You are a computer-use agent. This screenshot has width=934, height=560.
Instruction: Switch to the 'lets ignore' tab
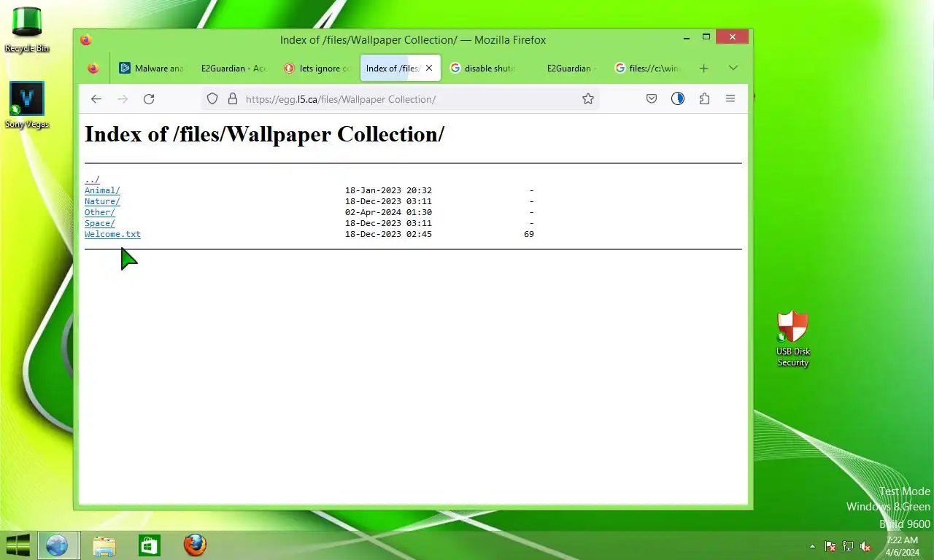pyautogui.click(x=317, y=69)
